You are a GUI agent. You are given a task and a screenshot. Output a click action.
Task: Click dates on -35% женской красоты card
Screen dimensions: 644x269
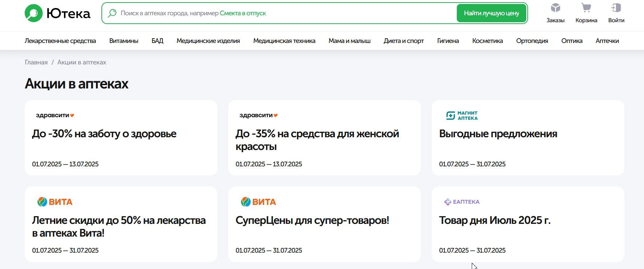[269, 164]
